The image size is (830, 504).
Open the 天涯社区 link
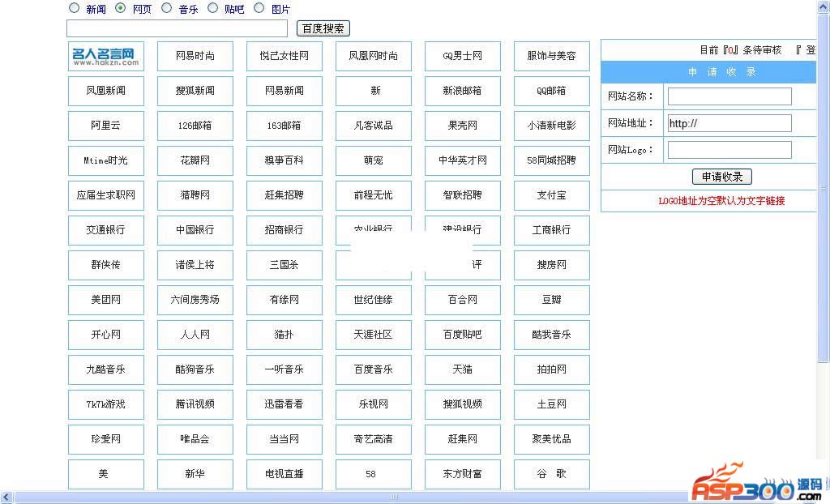pos(373,335)
